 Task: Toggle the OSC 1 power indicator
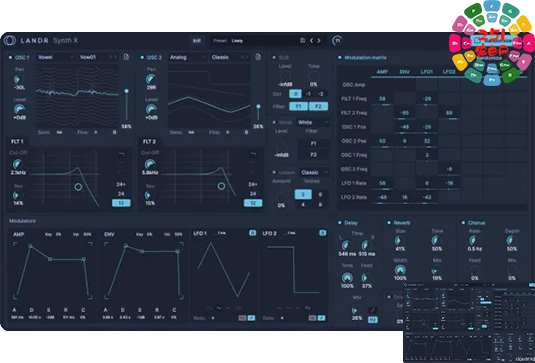click(10, 57)
